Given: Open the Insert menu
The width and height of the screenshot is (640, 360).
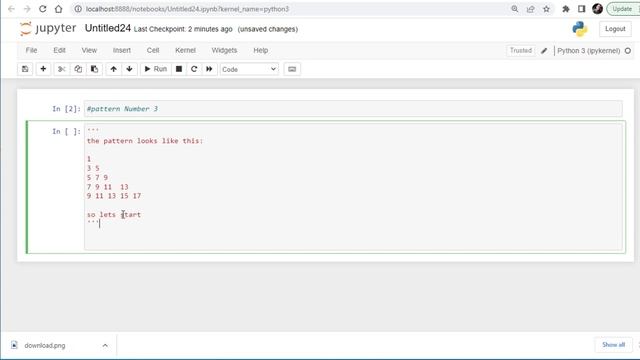Looking at the screenshot, I should coord(122,50).
